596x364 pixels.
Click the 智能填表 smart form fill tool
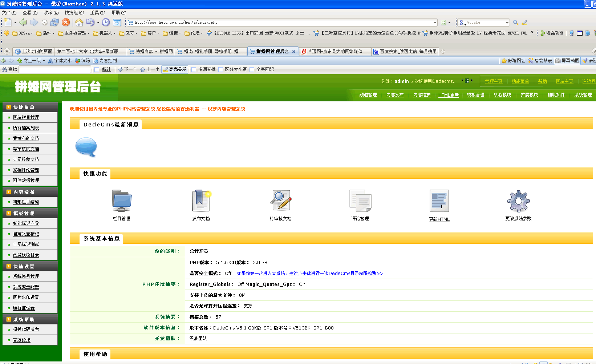(540, 61)
